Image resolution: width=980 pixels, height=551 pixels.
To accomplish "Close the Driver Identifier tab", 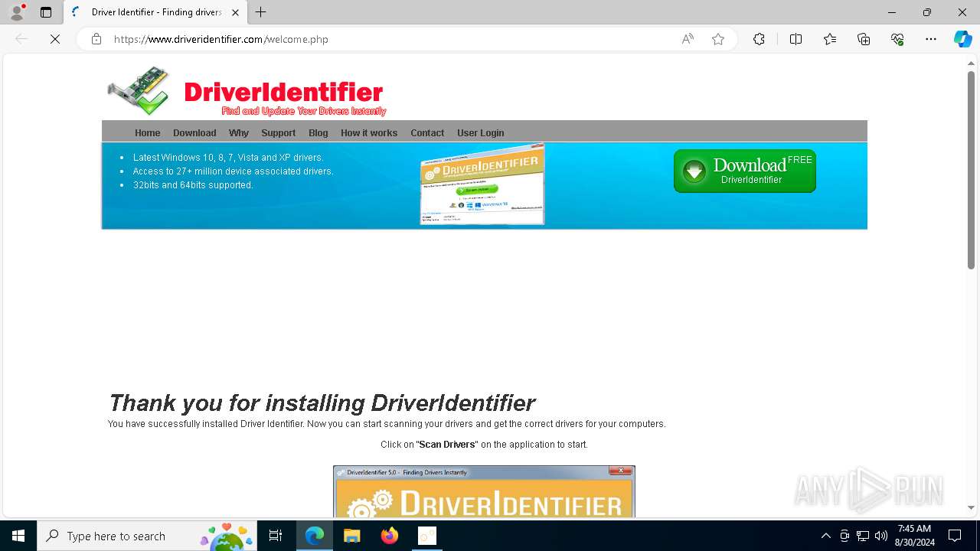I will [235, 12].
